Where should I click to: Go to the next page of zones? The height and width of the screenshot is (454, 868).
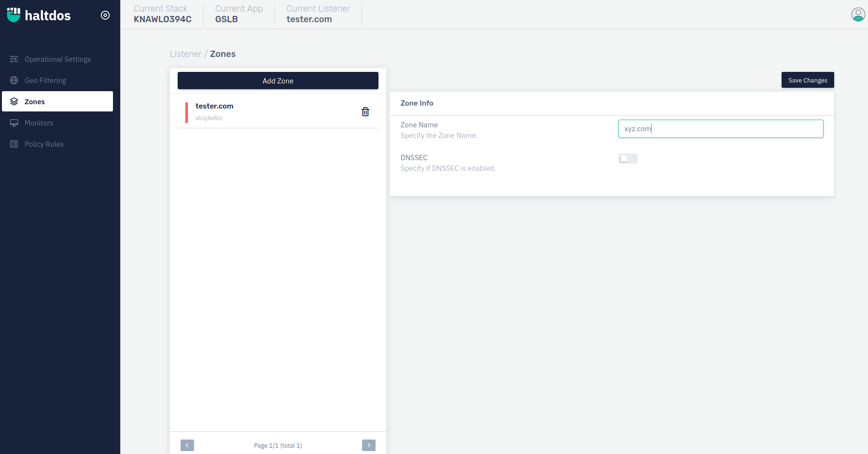[x=368, y=445]
